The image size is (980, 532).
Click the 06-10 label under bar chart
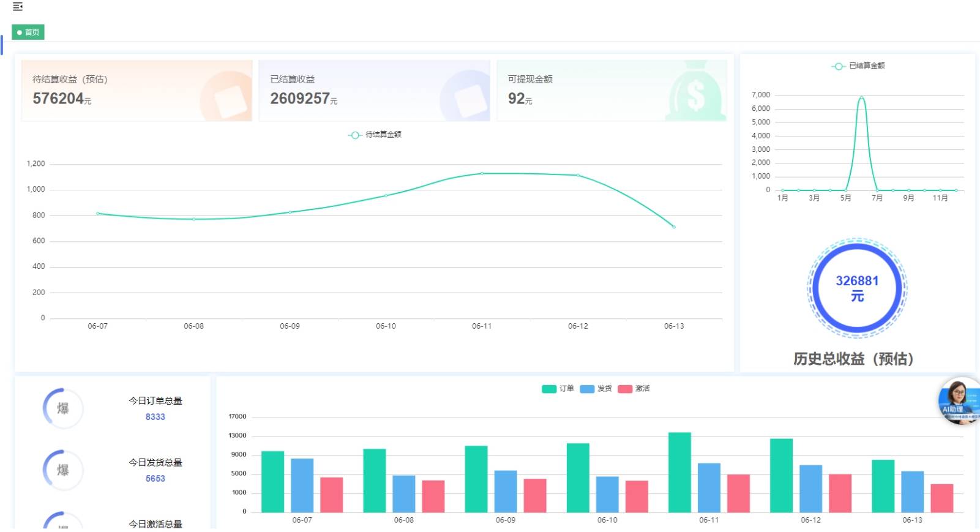coord(607,520)
